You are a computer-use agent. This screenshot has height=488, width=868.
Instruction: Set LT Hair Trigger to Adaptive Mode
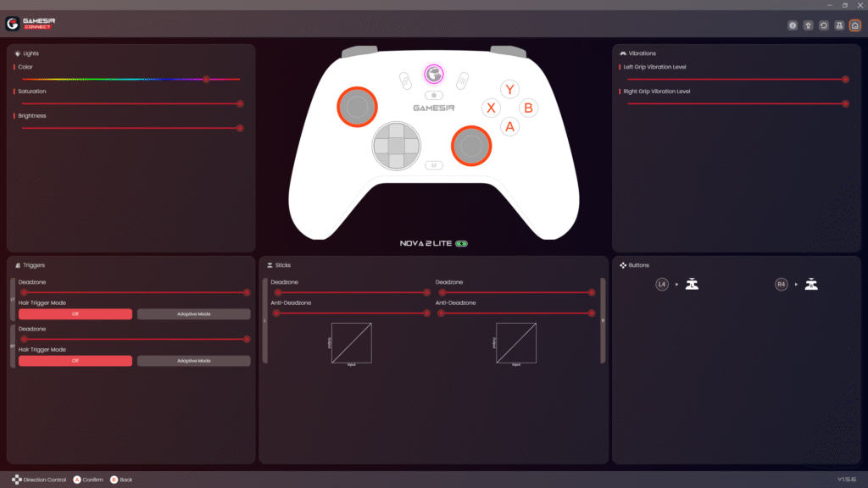click(194, 314)
